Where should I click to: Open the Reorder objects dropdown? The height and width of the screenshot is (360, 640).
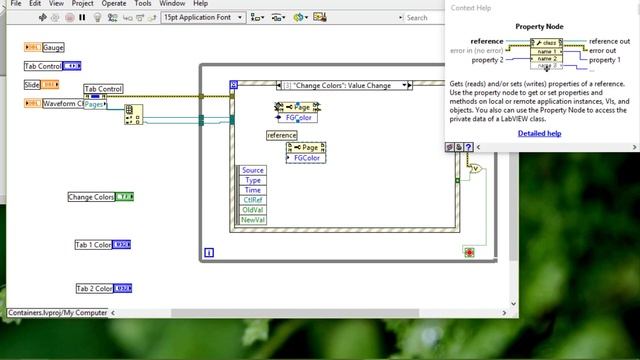coord(300,18)
